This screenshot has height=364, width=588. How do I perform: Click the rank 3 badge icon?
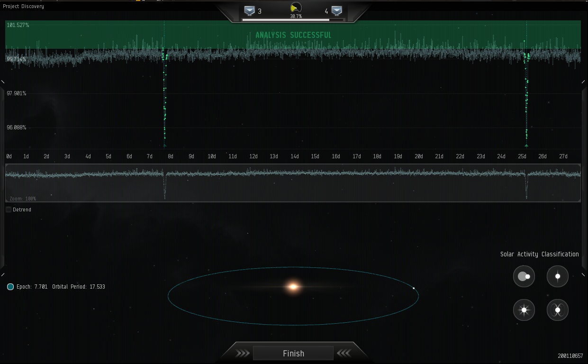point(250,11)
